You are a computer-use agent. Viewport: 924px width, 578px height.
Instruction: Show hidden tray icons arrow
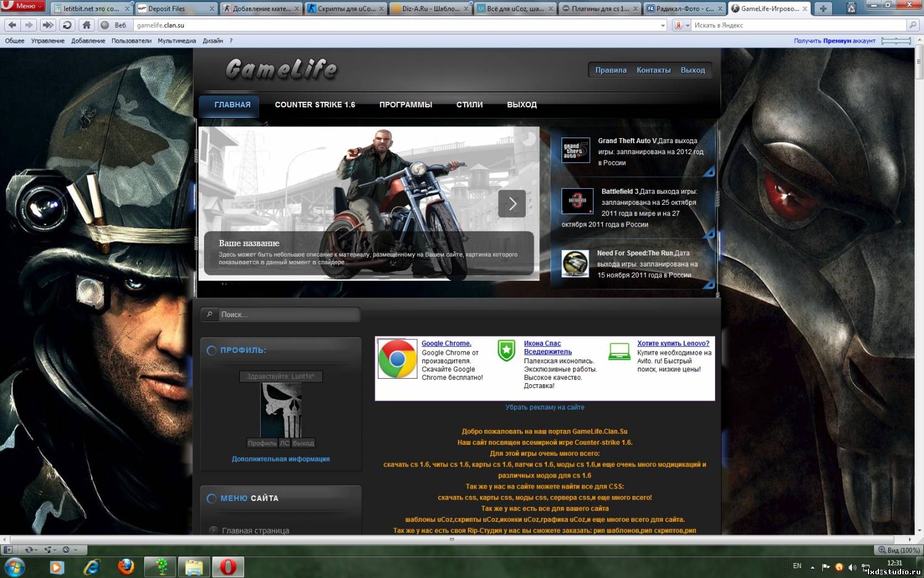pos(812,567)
